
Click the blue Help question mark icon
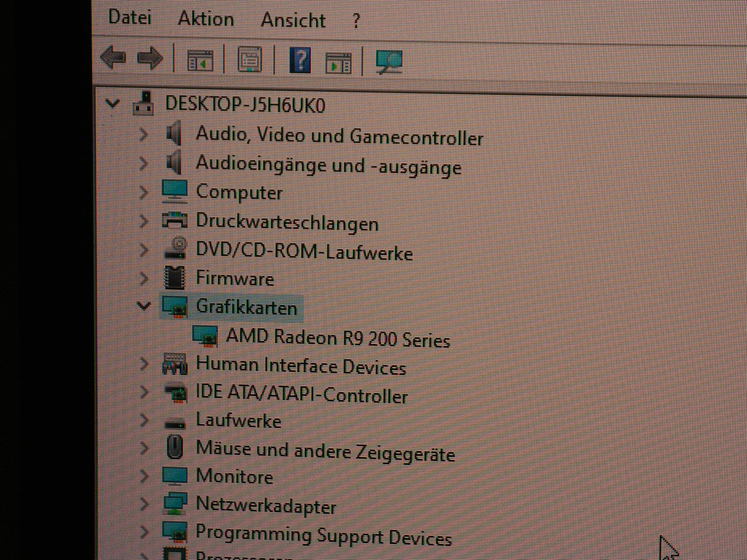point(300,61)
